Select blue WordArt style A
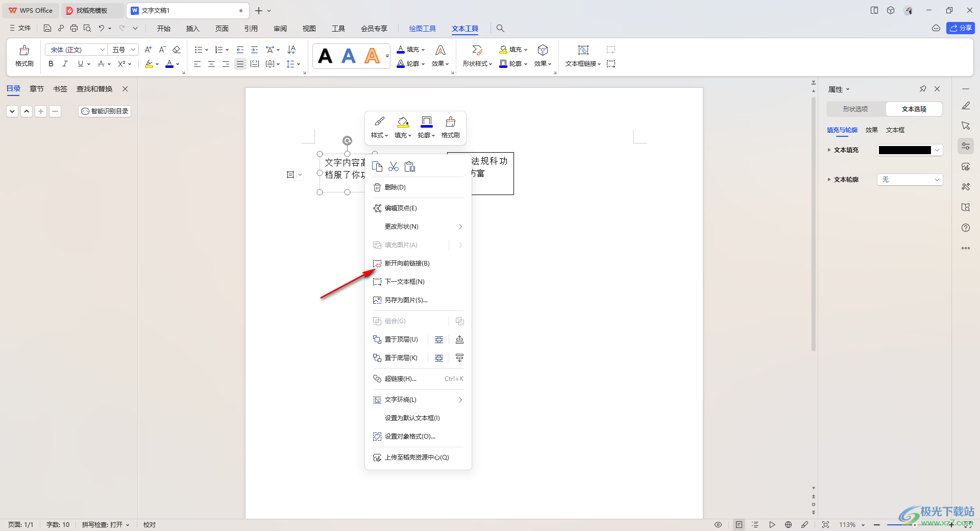980x531 pixels. pos(349,56)
